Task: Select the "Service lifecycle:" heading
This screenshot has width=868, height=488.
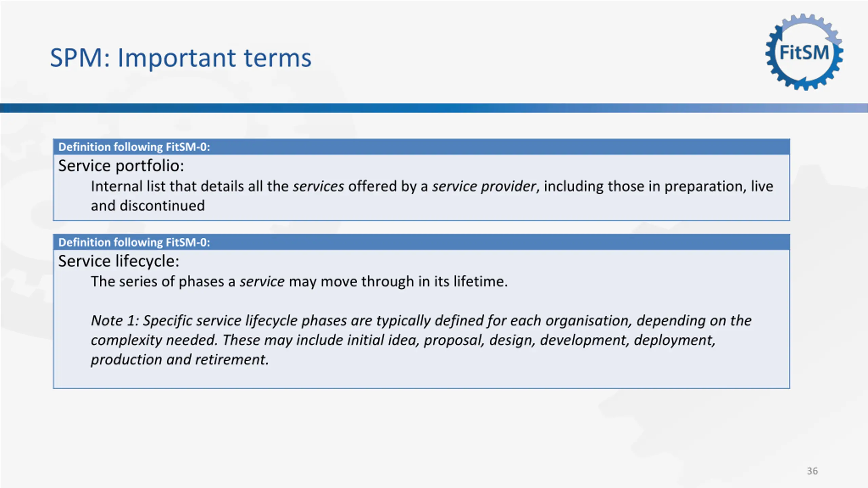Action: [119, 261]
